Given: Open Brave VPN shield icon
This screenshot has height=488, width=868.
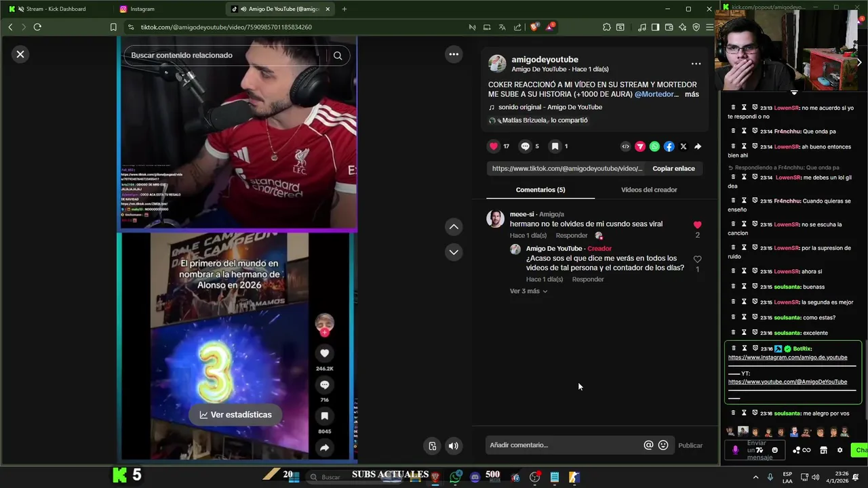Looking at the screenshot, I should pos(696,27).
